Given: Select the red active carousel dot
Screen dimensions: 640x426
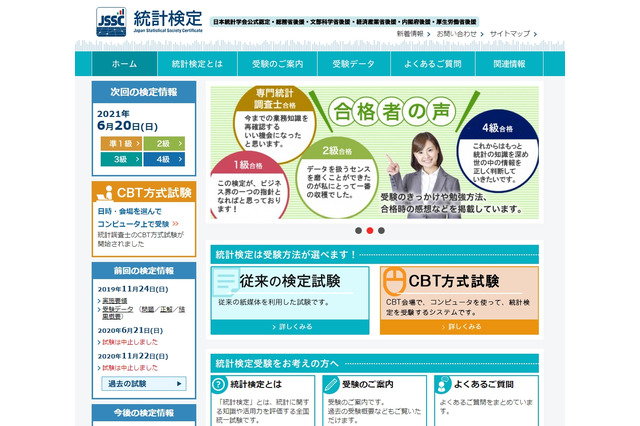Looking at the screenshot, I should click(x=370, y=231).
